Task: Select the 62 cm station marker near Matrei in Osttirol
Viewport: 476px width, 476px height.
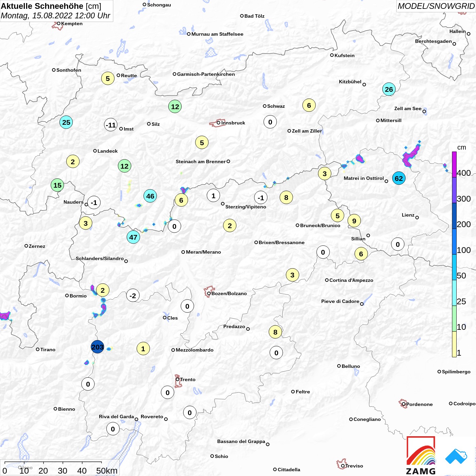Action: tap(399, 178)
